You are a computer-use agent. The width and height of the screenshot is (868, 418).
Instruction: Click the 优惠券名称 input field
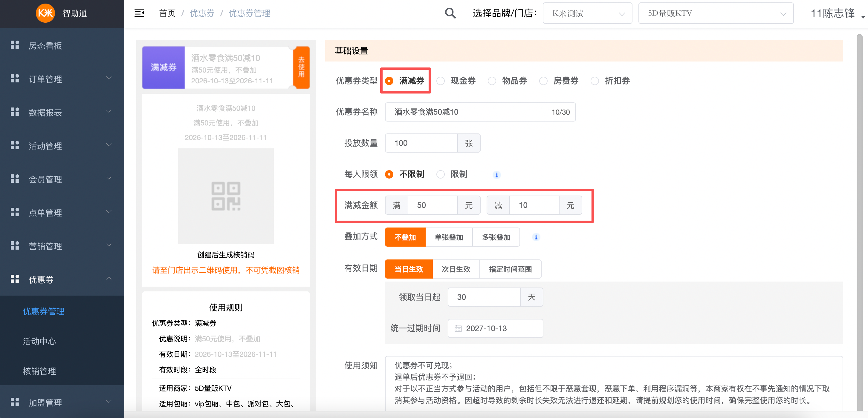[480, 112]
